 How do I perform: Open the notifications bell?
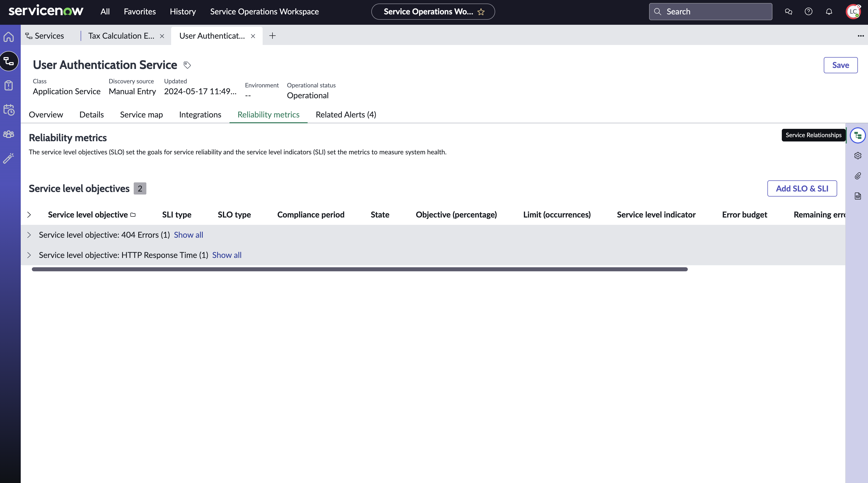[x=829, y=12]
